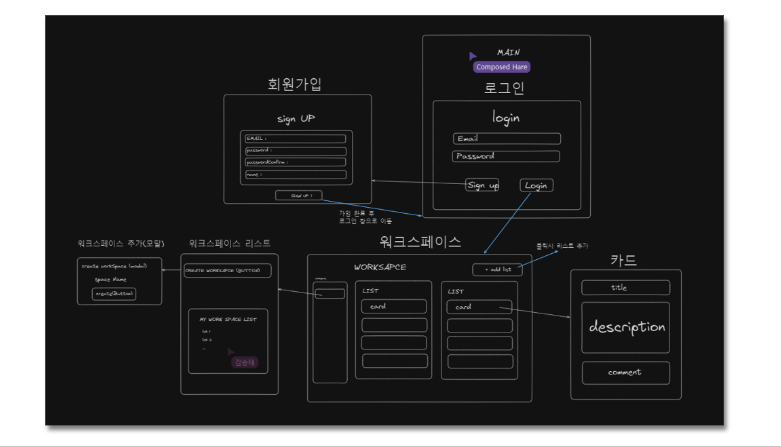
Task: Click the 클릭시 리스트 추가 note text
Action: [x=562, y=246]
